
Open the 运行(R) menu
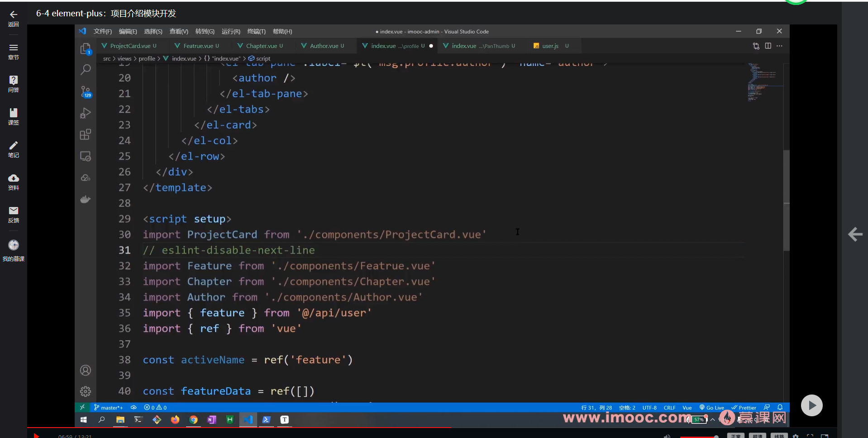tap(231, 31)
